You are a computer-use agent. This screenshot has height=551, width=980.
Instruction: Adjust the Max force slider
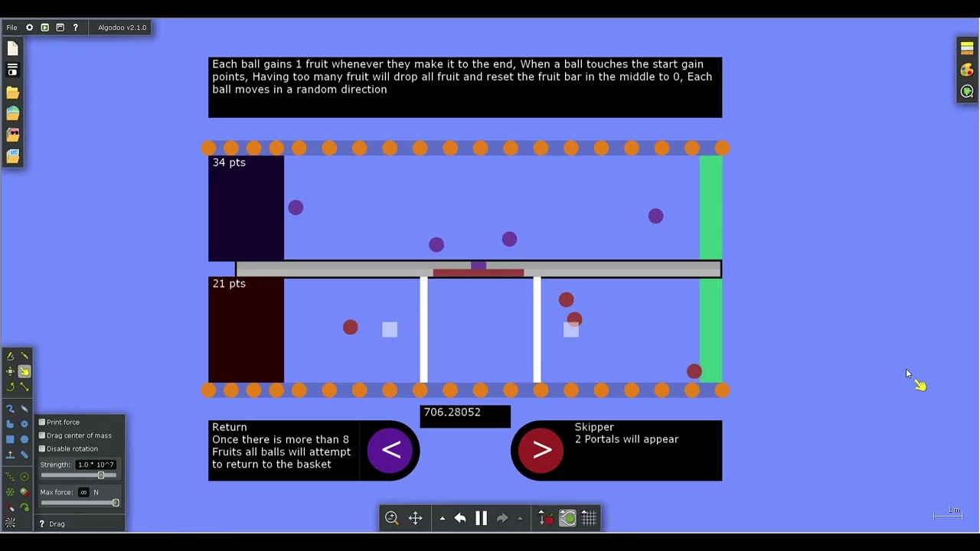[80, 503]
